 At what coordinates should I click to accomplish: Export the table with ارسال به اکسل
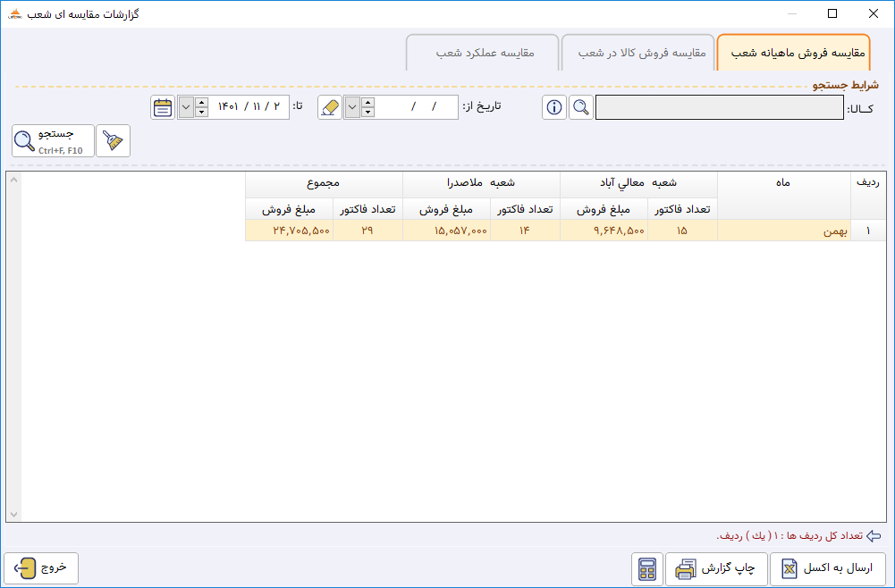click(828, 569)
